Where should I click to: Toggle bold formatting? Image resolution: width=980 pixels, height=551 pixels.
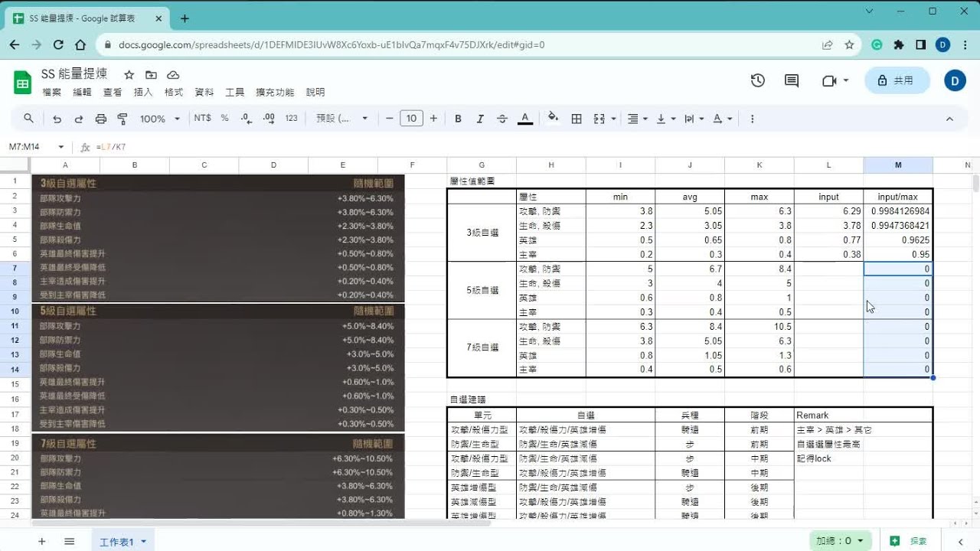(x=458, y=119)
